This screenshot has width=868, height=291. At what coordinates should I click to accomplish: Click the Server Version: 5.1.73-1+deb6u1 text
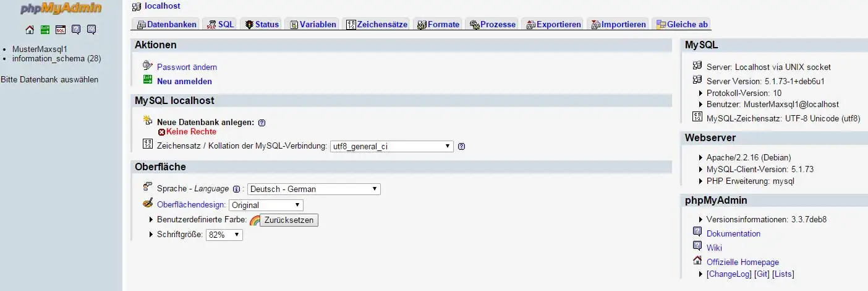[x=765, y=81]
